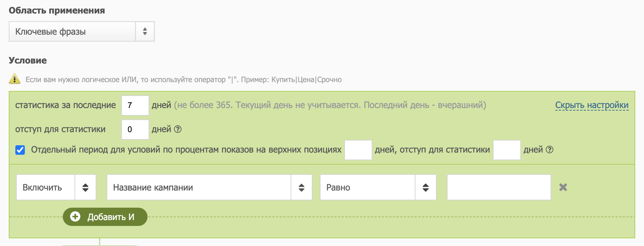The height and width of the screenshot is (246, 644).
Task: Focus the empty offset field in the separate period row
Action: (506, 150)
